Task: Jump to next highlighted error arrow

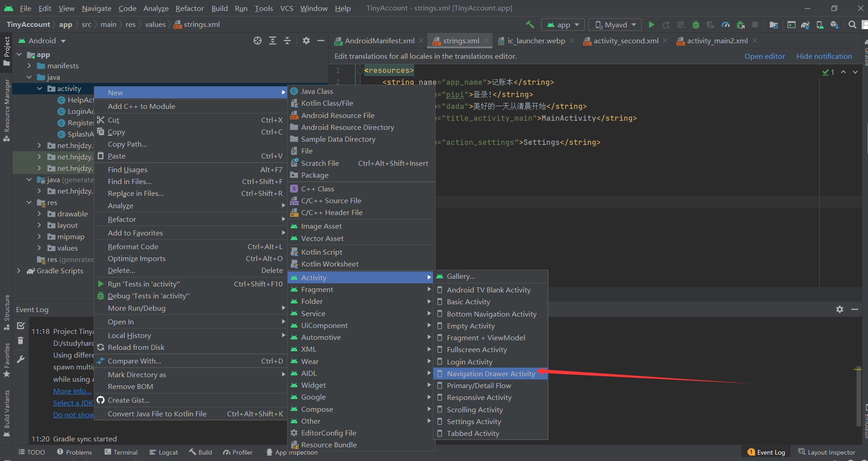Action: [x=855, y=72]
